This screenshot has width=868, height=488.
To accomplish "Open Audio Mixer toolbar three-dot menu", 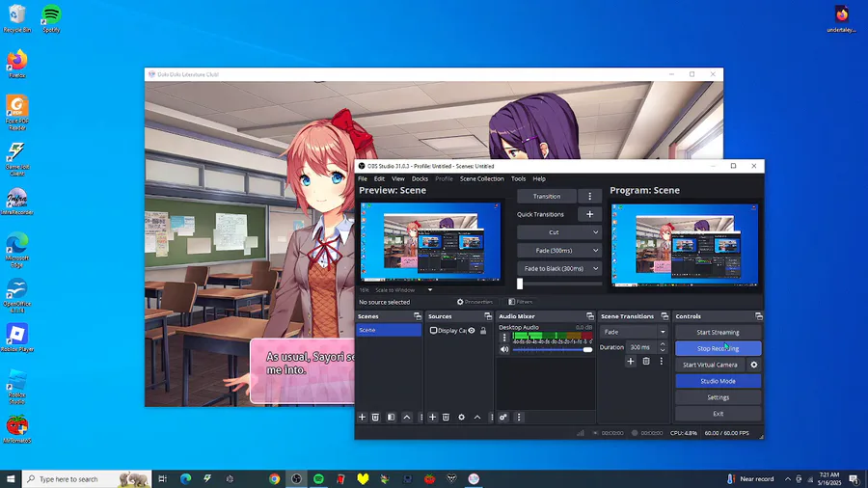I will coord(519,418).
